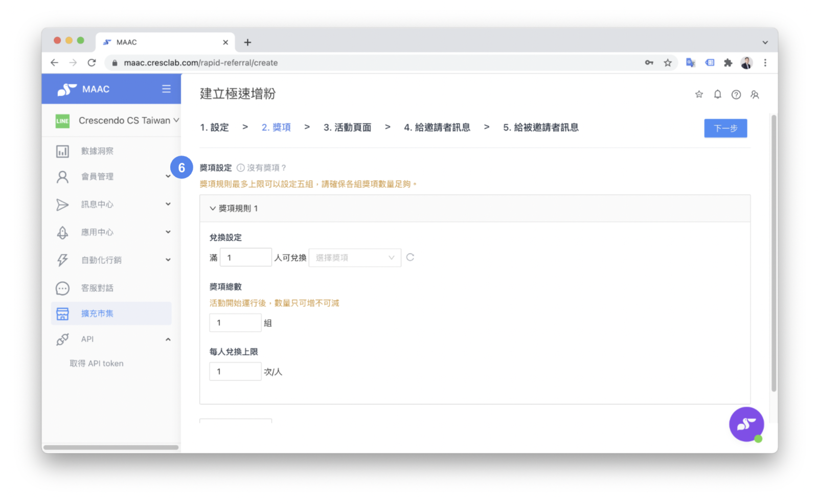Collapse the API submenu chevron
Screen dimensions: 818x504
[x=168, y=339]
